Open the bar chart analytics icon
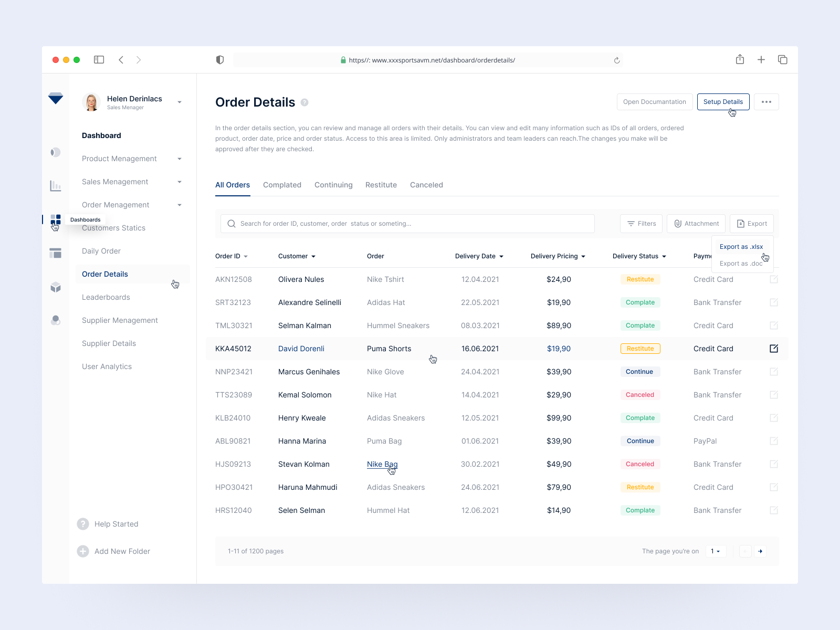 coord(55,186)
